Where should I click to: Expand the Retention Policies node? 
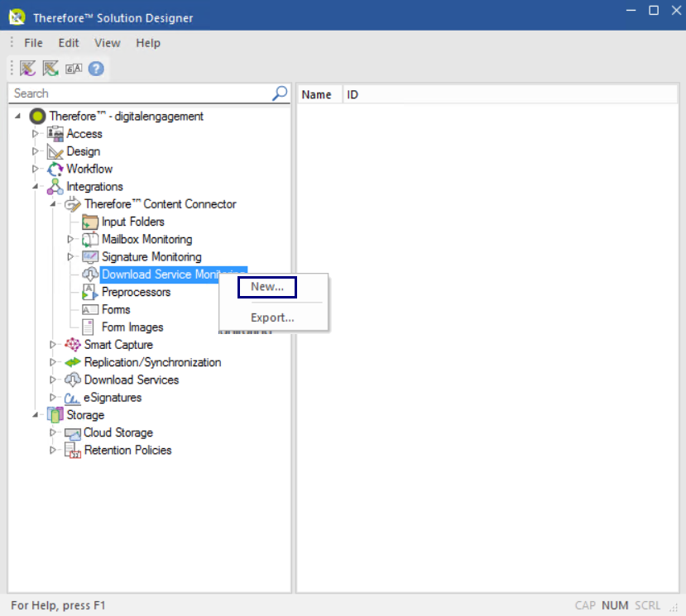click(52, 450)
